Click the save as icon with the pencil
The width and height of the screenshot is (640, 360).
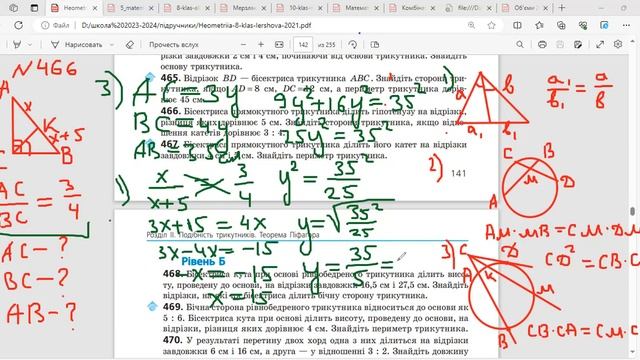578,44
